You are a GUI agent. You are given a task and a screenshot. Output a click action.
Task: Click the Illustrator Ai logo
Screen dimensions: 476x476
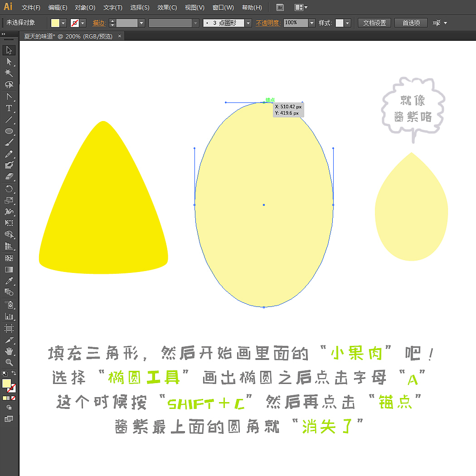8,7
